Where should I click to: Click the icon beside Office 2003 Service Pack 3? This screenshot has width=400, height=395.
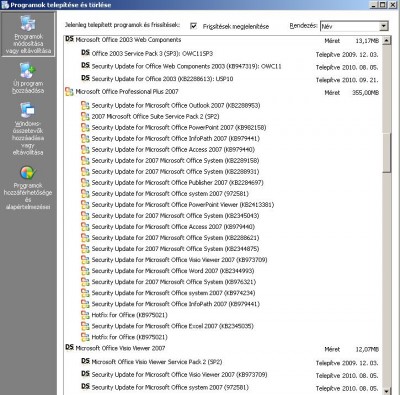click(x=85, y=53)
